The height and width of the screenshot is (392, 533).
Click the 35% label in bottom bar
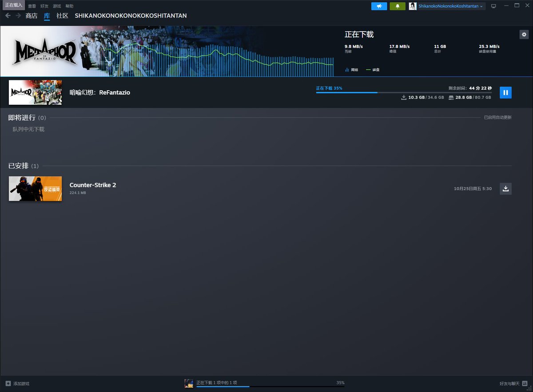(x=340, y=382)
